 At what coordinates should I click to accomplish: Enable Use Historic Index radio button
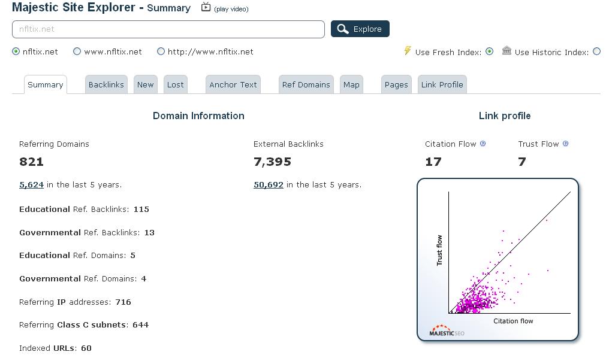pyautogui.click(x=597, y=51)
